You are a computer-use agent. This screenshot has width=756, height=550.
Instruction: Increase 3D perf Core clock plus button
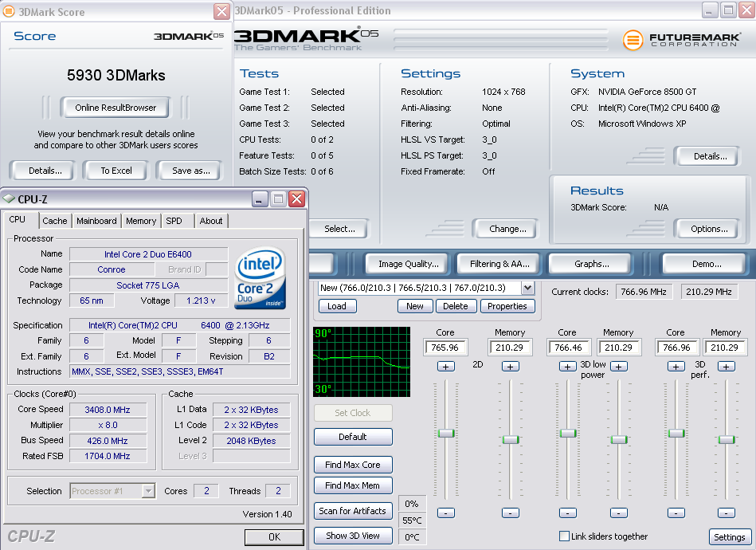(x=676, y=367)
